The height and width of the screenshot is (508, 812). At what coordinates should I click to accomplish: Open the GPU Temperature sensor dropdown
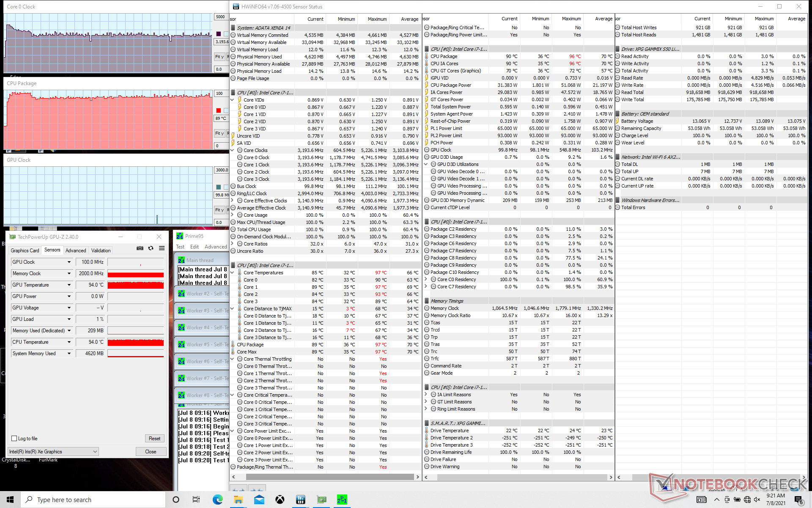(x=69, y=285)
